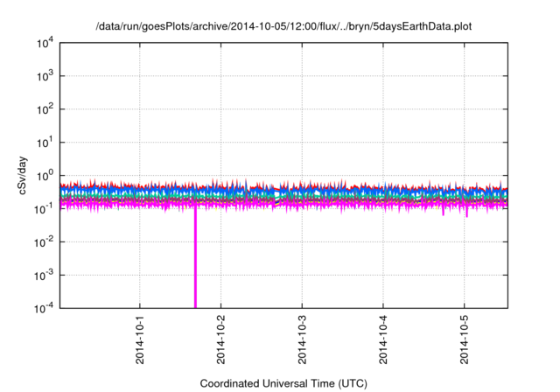Click the 10^4 y-axis tick label

pos(45,43)
